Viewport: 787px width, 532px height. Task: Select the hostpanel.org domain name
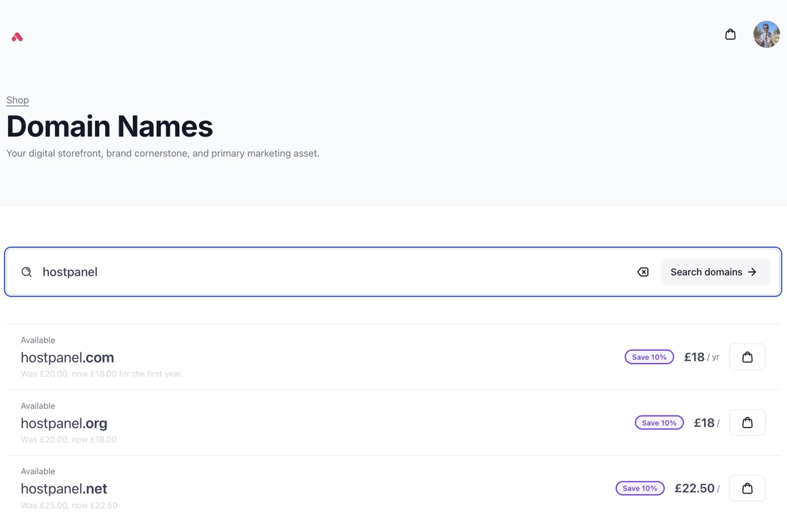coord(64,423)
